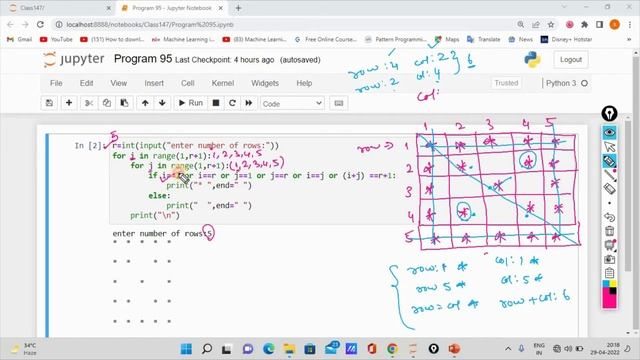
Task: Click the Trusted notebook indicator
Action: pyautogui.click(x=506, y=83)
